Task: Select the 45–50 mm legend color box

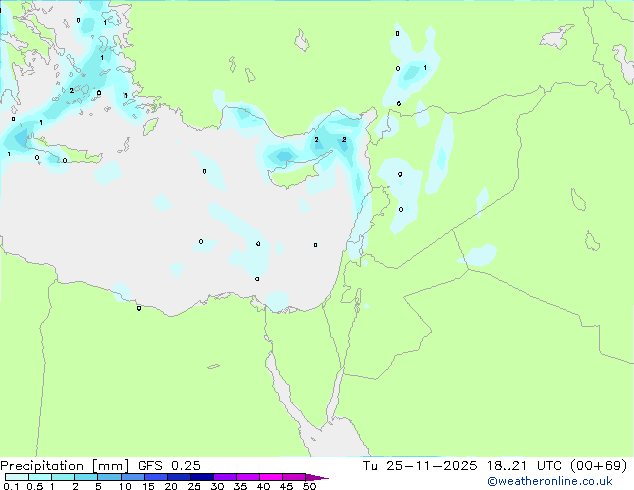Action: [x=294, y=477]
